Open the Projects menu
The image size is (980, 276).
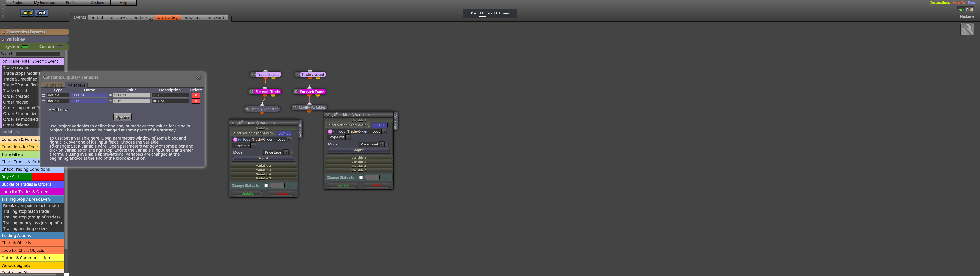pyautogui.click(x=19, y=3)
